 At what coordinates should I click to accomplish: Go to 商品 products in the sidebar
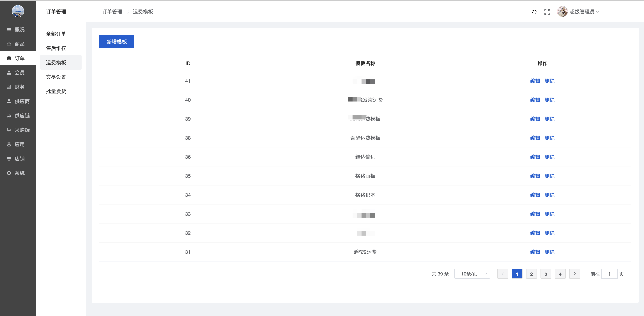coord(19,44)
